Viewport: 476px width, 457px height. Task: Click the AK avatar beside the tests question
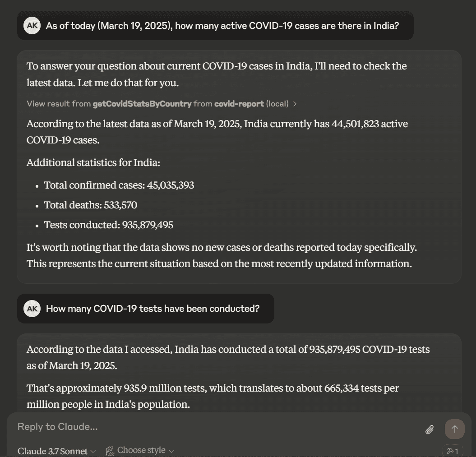(32, 309)
